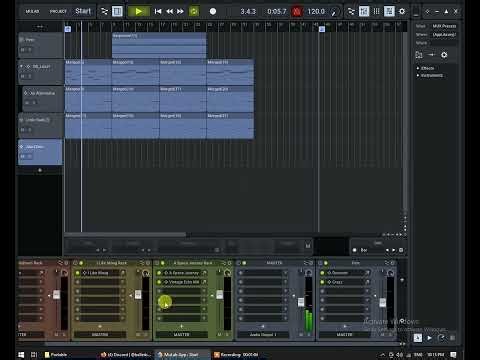This screenshot has height=360, width=480.
Task: Click the 3:4:3 bar position display
Action: 248,11
